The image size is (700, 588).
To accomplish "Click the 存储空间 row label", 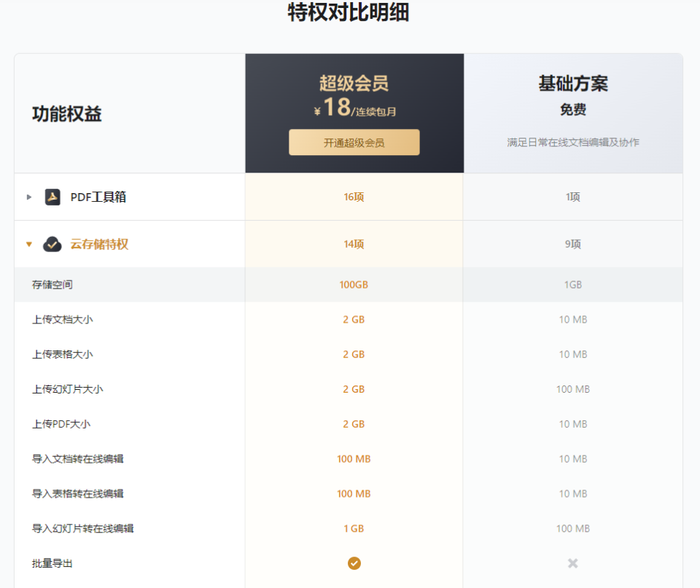I will pos(51,284).
